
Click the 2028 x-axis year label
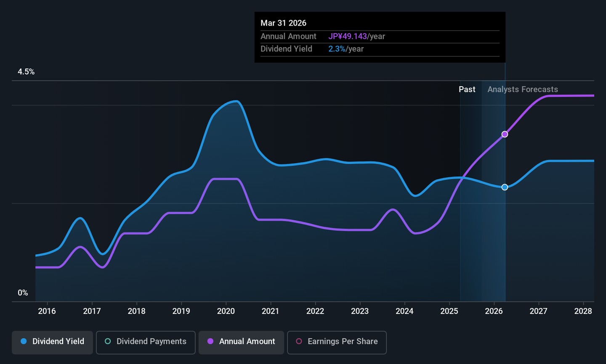coord(583,311)
